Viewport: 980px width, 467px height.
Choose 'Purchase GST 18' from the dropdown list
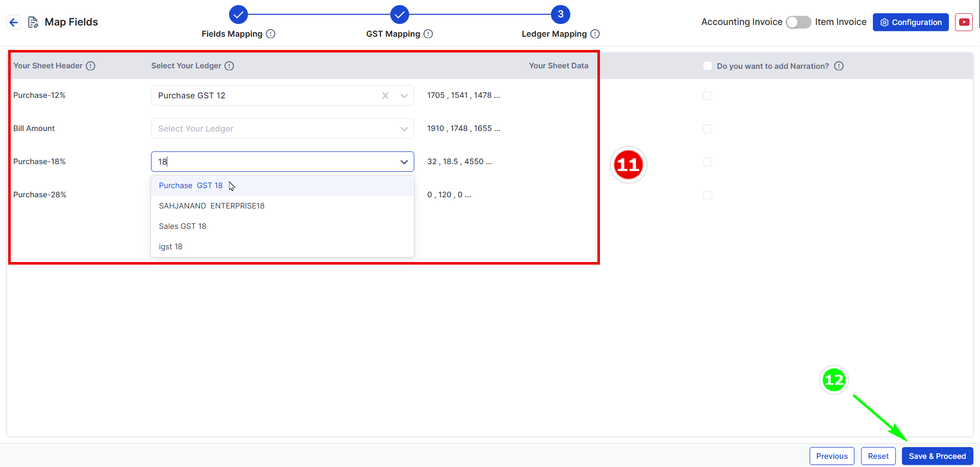click(283, 186)
